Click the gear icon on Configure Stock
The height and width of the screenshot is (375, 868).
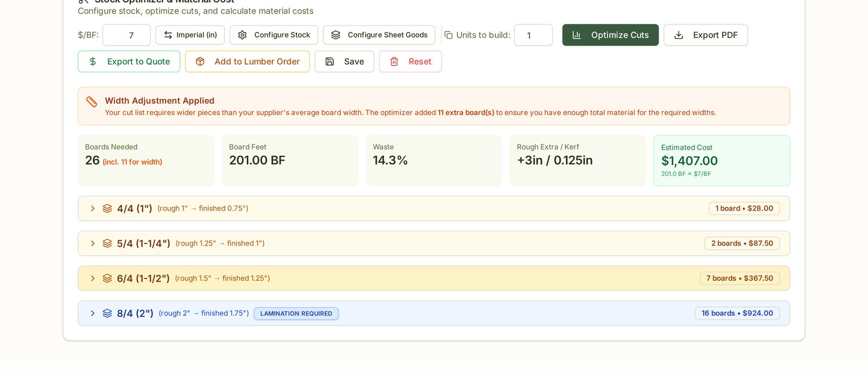click(x=242, y=35)
